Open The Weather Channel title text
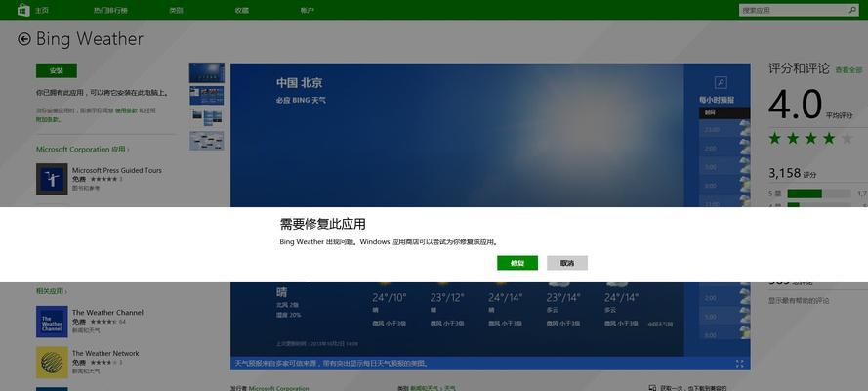This screenshot has height=391, width=868. (107, 313)
